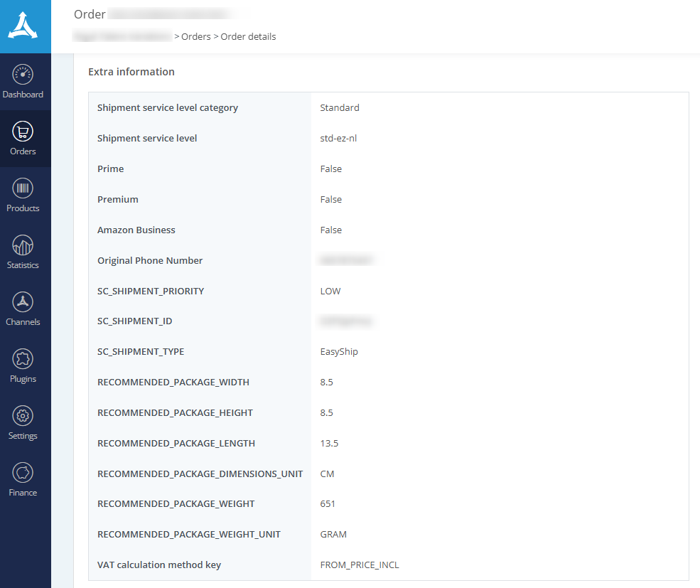Screen dimensions: 700x588
Task: Click the value LOW
Action: (x=330, y=292)
